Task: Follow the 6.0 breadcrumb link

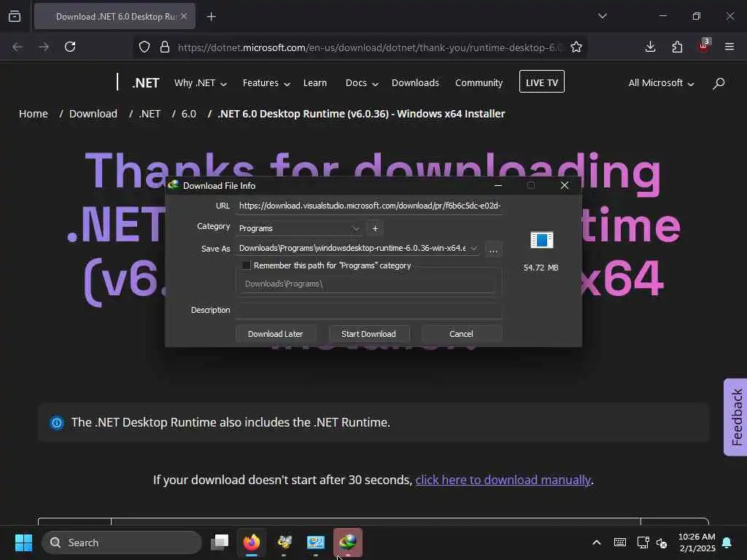Action: click(189, 114)
